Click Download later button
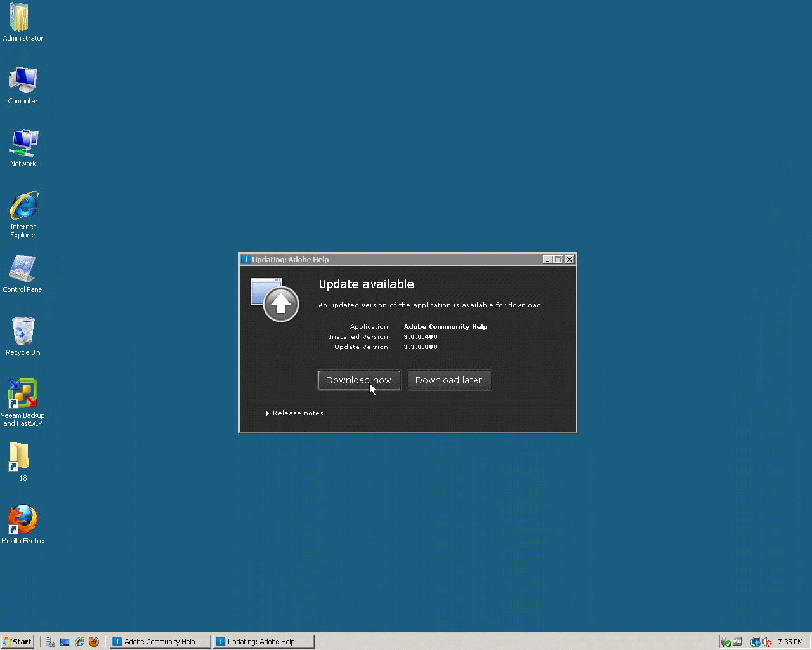Screen dimensions: 812x650 (449, 380)
